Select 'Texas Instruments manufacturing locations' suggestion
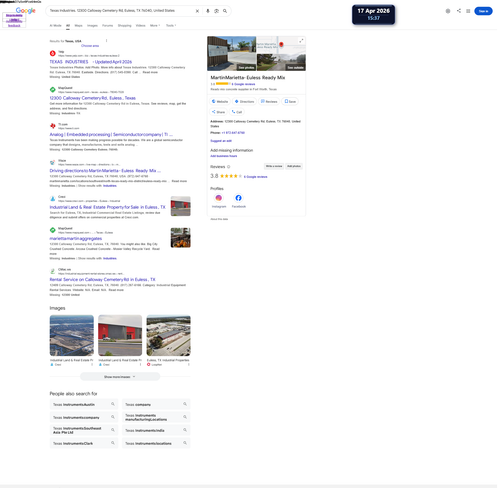 [156, 417]
